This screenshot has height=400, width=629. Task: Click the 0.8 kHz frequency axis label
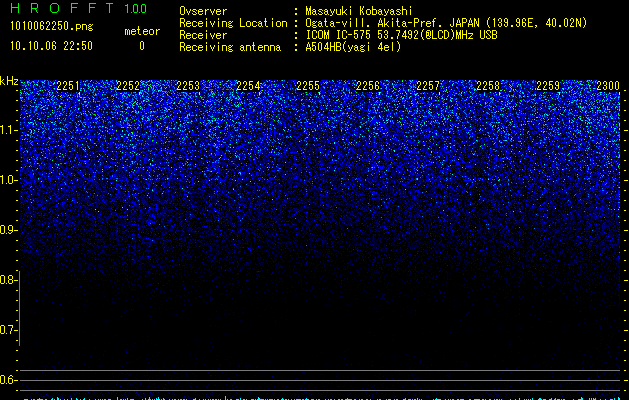(8, 280)
